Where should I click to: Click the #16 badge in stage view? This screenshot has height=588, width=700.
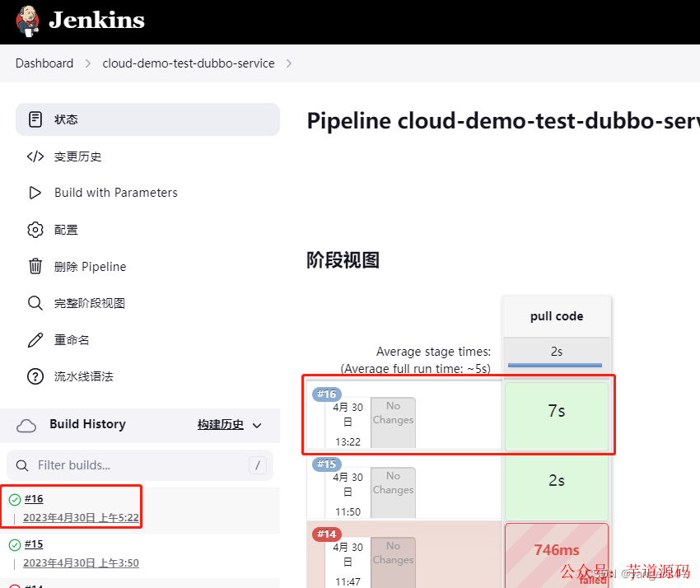tap(327, 394)
